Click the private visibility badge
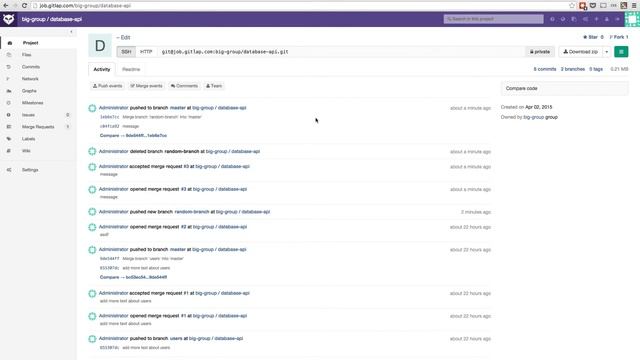640x360 pixels. tap(540, 52)
